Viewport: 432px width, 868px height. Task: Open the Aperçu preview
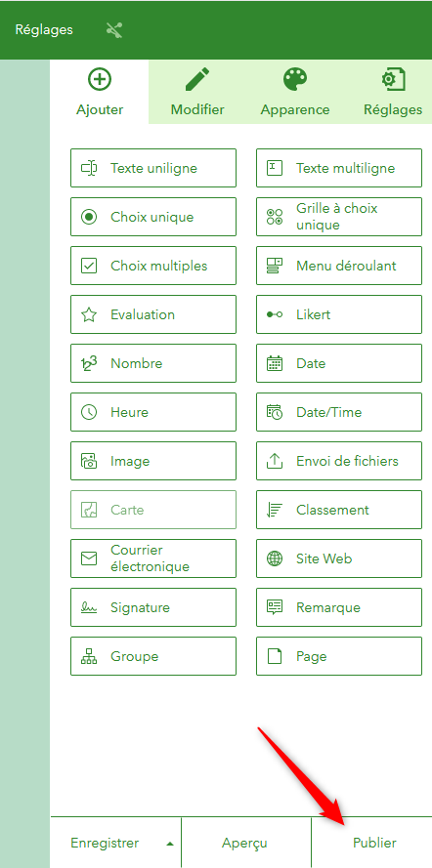[x=244, y=843]
